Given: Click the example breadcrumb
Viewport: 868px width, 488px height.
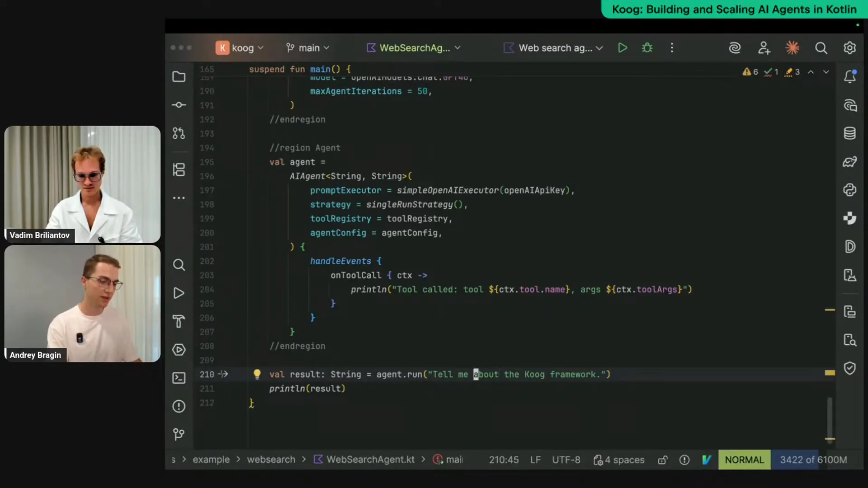Looking at the screenshot, I should (211, 460).
